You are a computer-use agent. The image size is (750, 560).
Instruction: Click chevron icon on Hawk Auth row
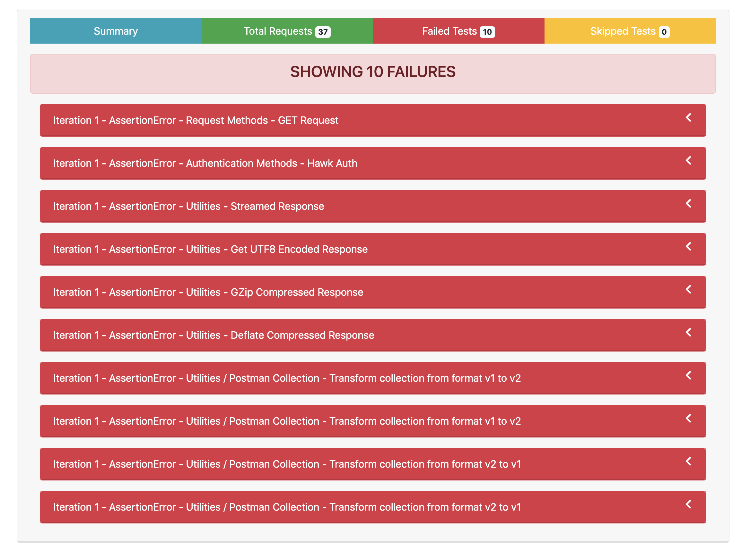(x=688, y=161)
